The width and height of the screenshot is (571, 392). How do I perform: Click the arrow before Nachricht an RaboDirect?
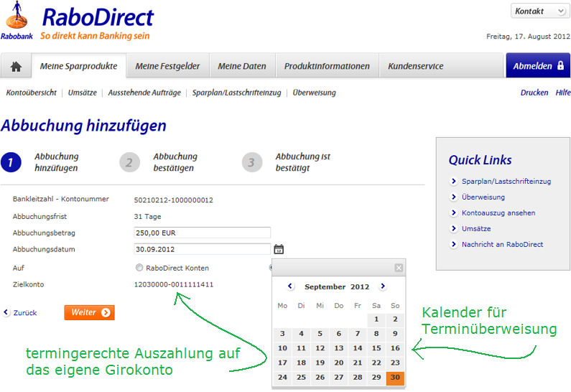click(454, 244)
